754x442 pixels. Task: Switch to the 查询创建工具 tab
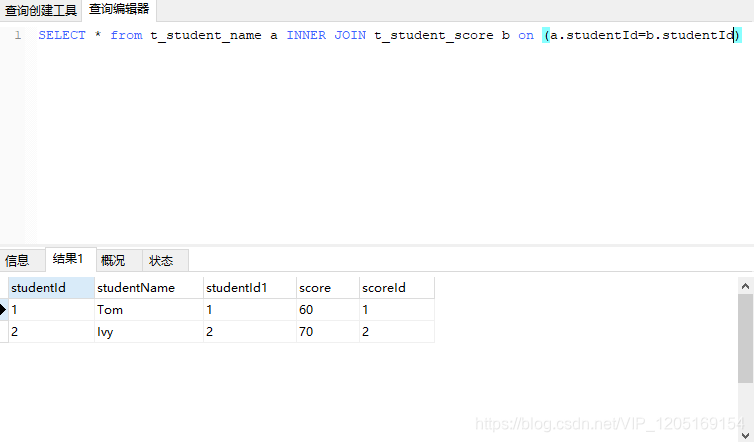(x=41, y=10)
